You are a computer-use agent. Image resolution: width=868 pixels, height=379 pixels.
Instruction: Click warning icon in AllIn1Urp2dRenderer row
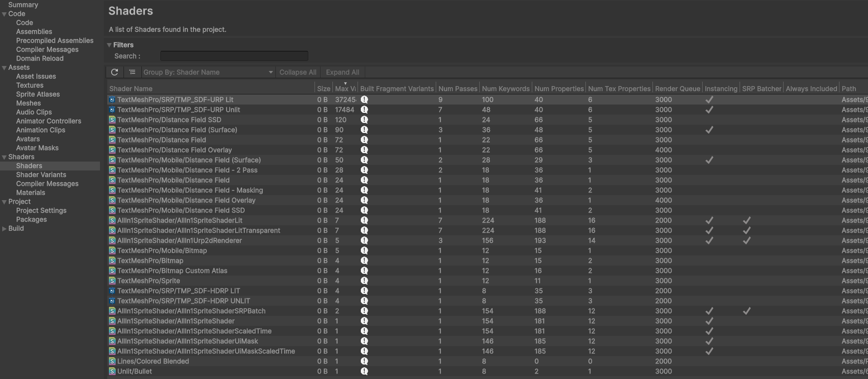click(x=364, y=240)
